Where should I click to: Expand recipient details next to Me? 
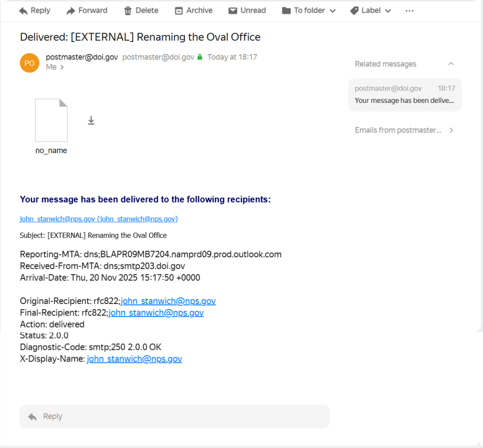coord(62,68)
